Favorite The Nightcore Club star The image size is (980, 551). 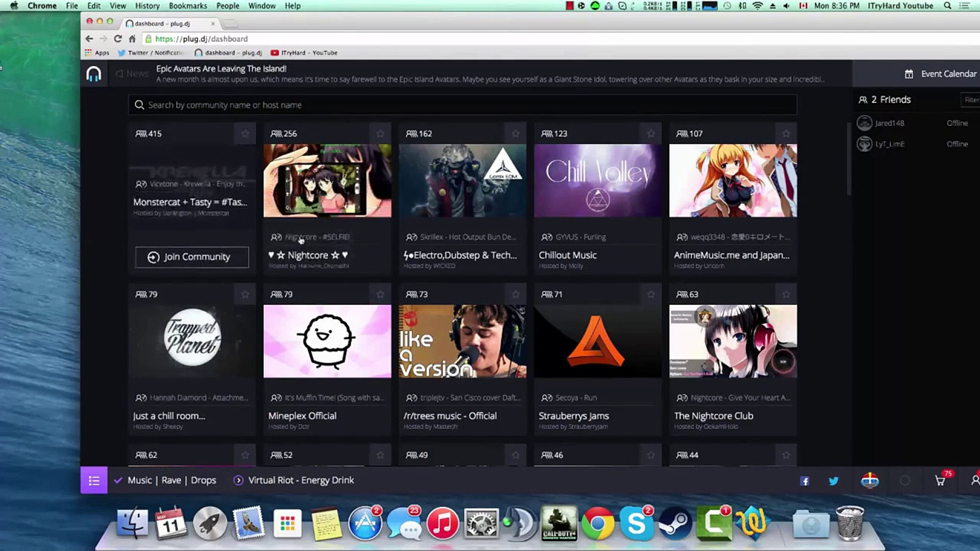[786, 294]
